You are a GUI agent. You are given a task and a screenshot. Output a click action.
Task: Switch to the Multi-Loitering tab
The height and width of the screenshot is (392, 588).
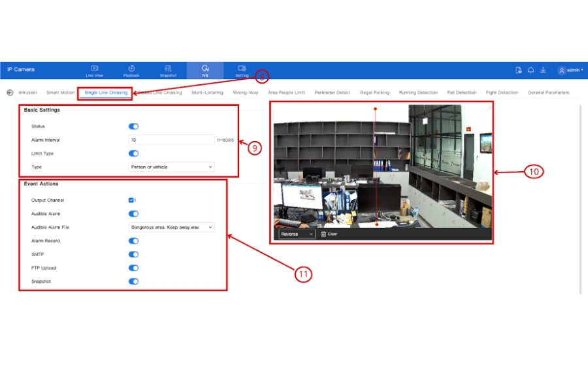207,93
